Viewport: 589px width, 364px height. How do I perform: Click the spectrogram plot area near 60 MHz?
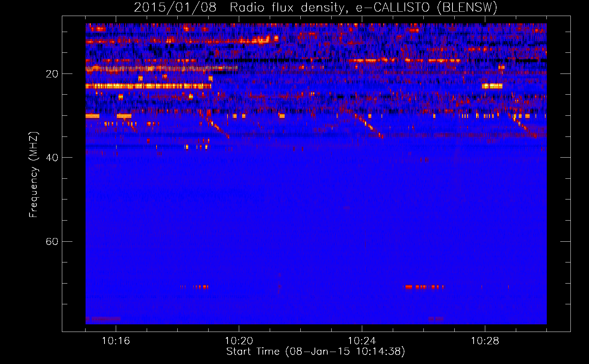click(316, 241)
